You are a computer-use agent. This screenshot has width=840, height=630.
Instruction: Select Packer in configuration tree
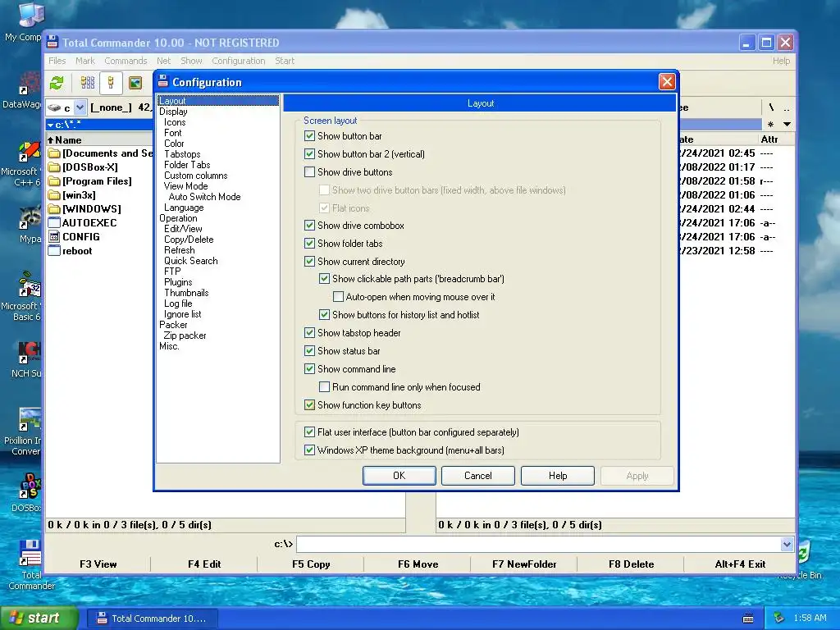coord(173,325)
